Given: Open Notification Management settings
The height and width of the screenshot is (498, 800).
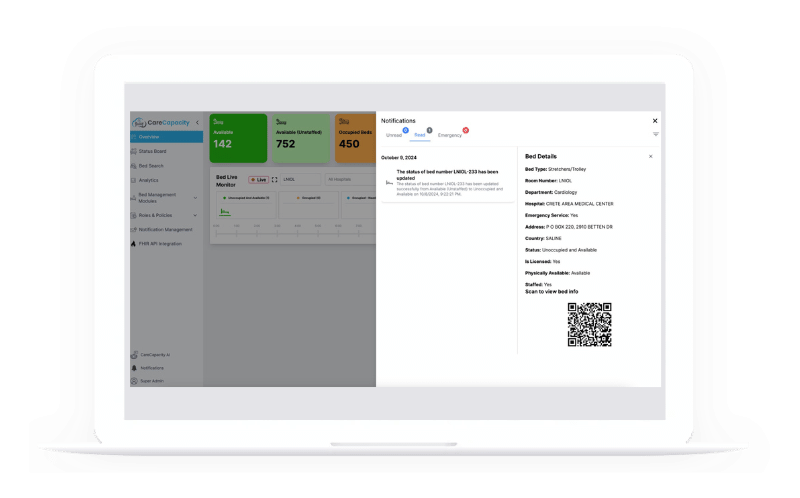Looking at the screenshot, I should click(x=165, y=229).
